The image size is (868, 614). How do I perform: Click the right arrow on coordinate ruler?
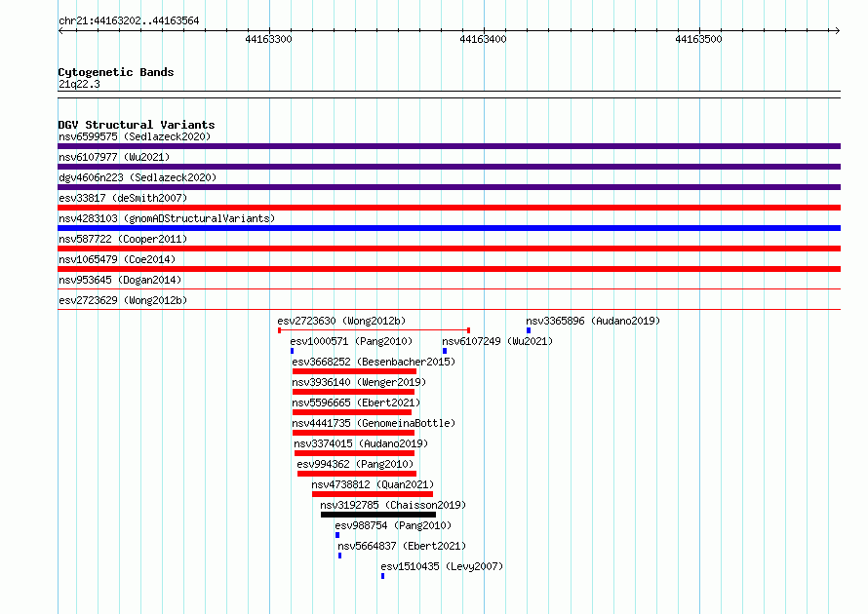tap(837, 30)
